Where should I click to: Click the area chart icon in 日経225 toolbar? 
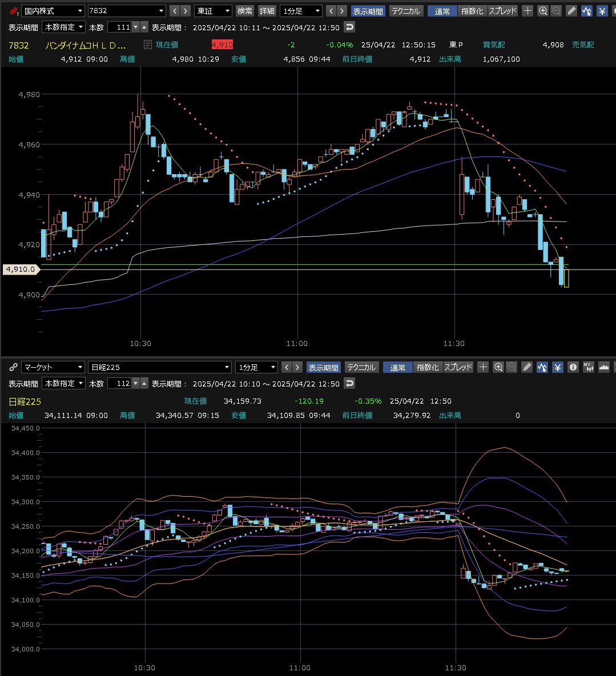coord(604,367)
